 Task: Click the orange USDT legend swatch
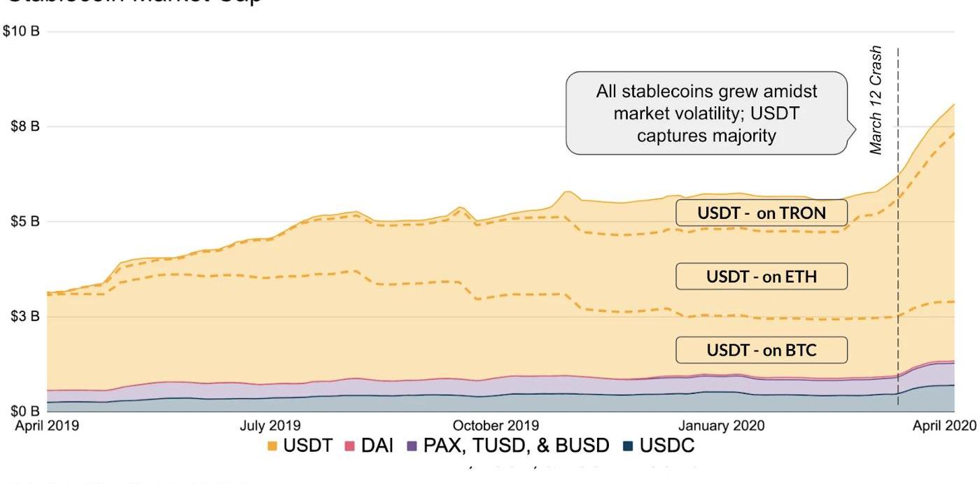pyautogui.click(x=273, y=446)
